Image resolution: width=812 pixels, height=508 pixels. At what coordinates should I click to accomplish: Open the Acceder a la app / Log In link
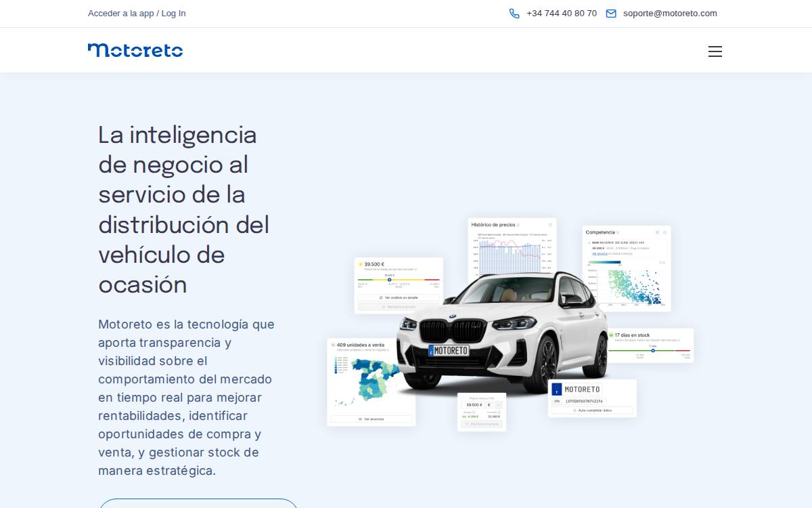click(137, 14)
